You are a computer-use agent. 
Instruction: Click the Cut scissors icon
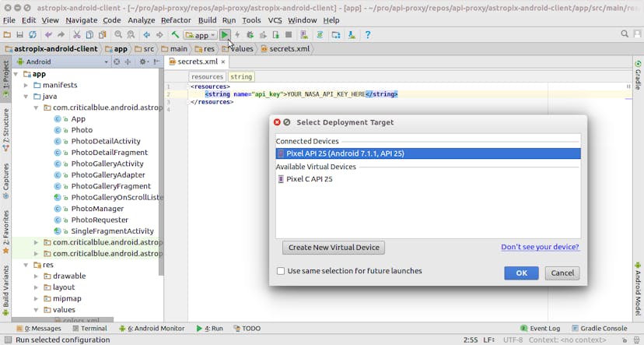tap(77, 35)
